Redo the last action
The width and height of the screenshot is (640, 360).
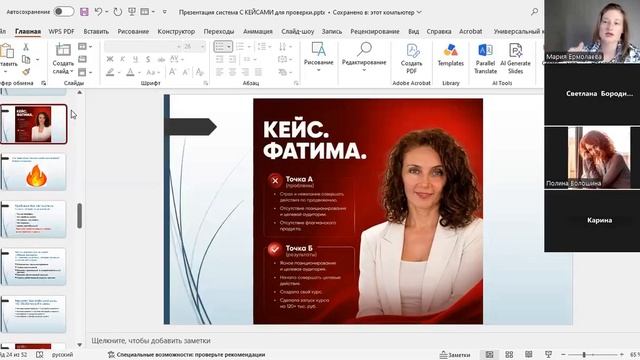[118, 12]
